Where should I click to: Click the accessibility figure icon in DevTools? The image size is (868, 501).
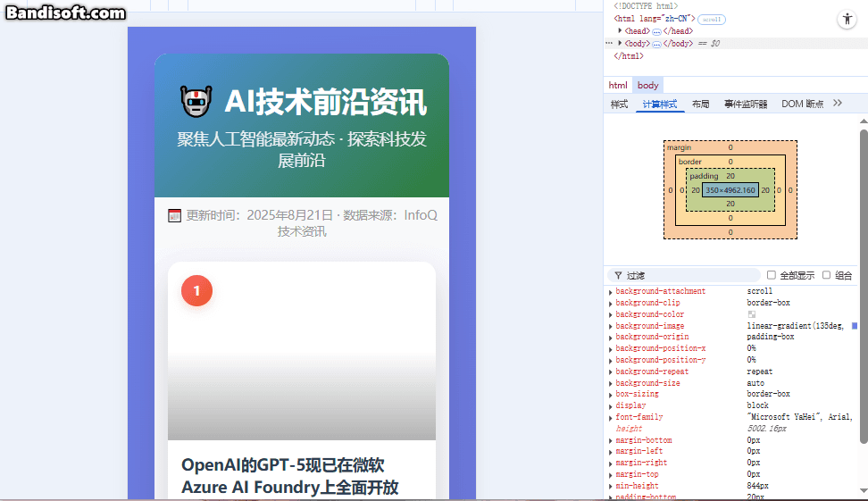tap(847, 20)
